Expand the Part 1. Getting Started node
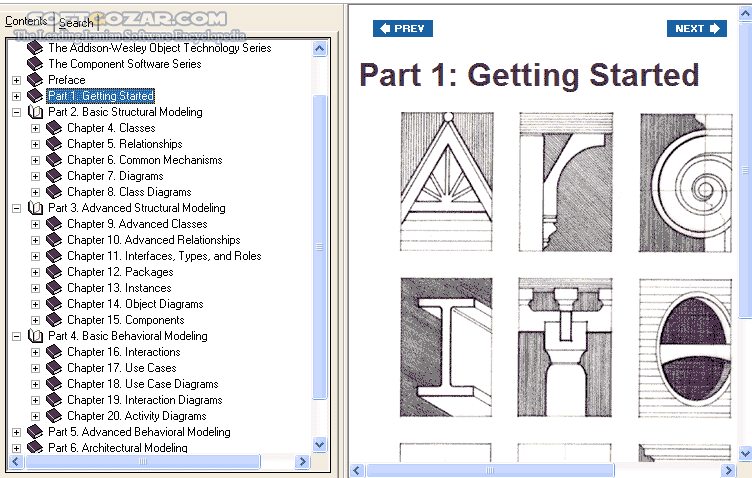Image resolution: width=752 pixels, height=478 pixels. 16,96
